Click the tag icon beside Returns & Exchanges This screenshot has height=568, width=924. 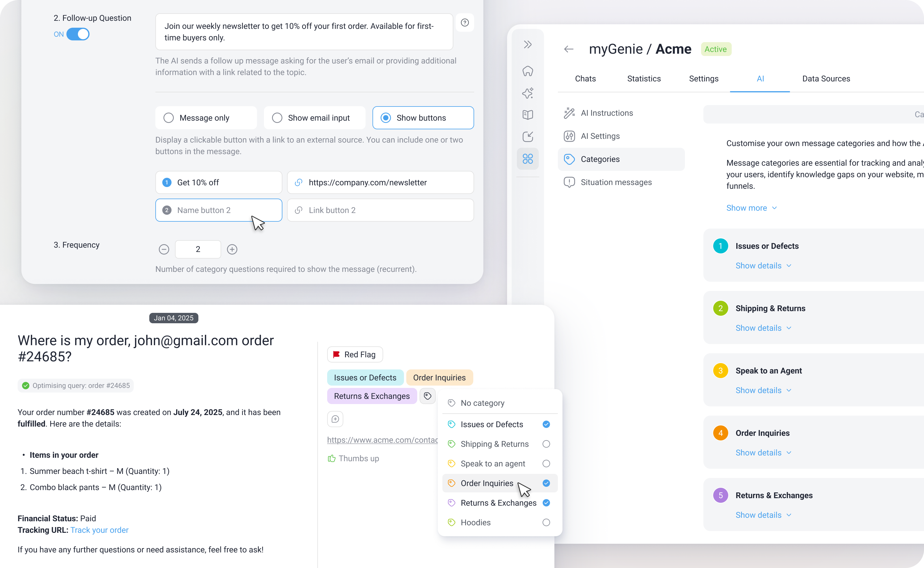[427, 396]
